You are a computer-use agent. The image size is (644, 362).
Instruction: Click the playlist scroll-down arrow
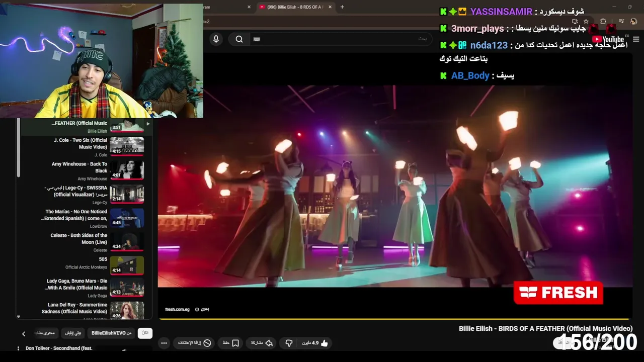click(19, 316)
